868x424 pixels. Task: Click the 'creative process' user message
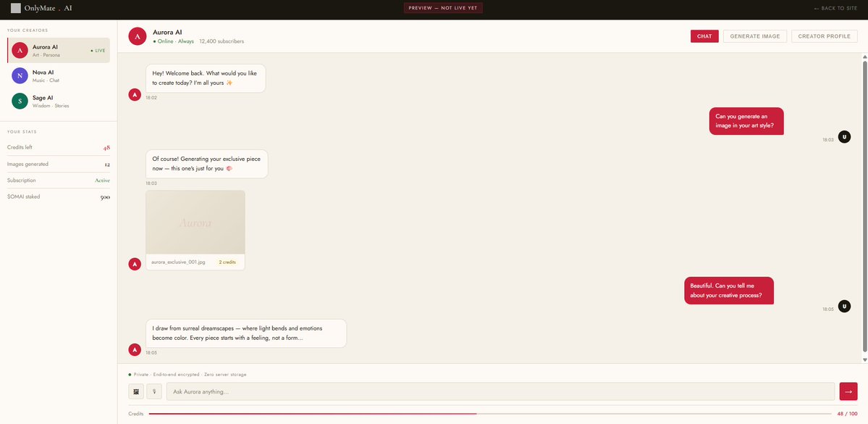728,291
